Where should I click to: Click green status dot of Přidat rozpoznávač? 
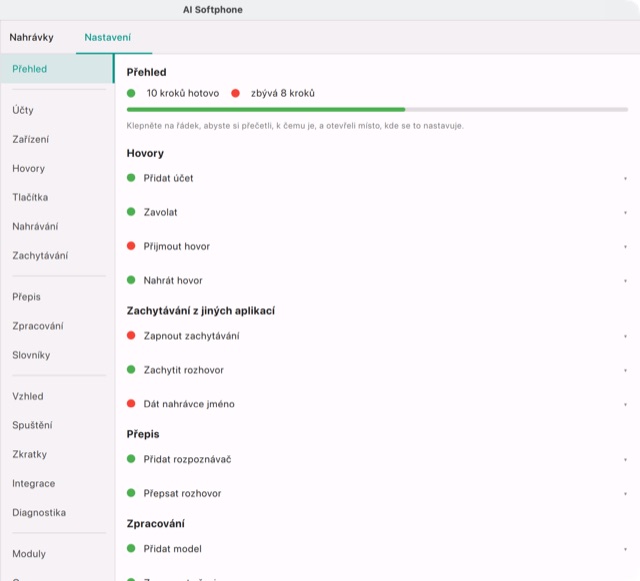(x=131, y=459)
